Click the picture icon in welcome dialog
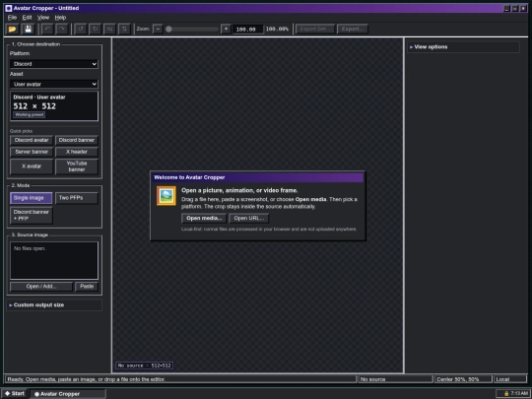This screenshot has width=532, height=399. (x=166, y=196)
